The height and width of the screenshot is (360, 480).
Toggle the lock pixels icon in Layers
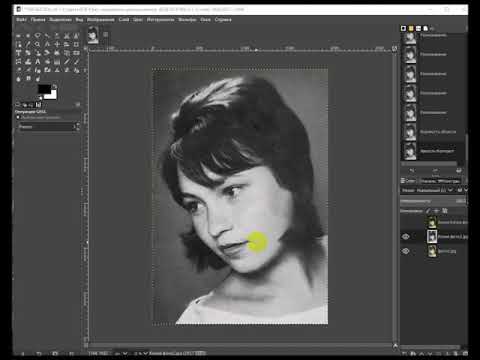tap(428, 211)
